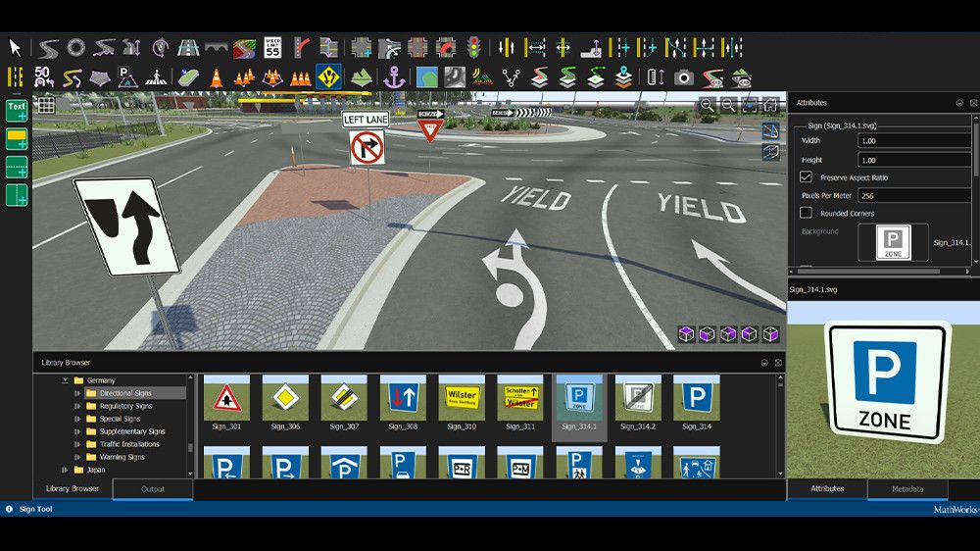
Task: Collapse the Germany folder
Action: tap(66, 380)
